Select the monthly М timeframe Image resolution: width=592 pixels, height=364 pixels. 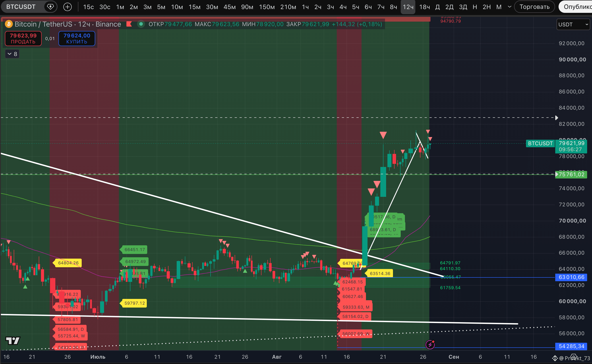click(499, 7)
